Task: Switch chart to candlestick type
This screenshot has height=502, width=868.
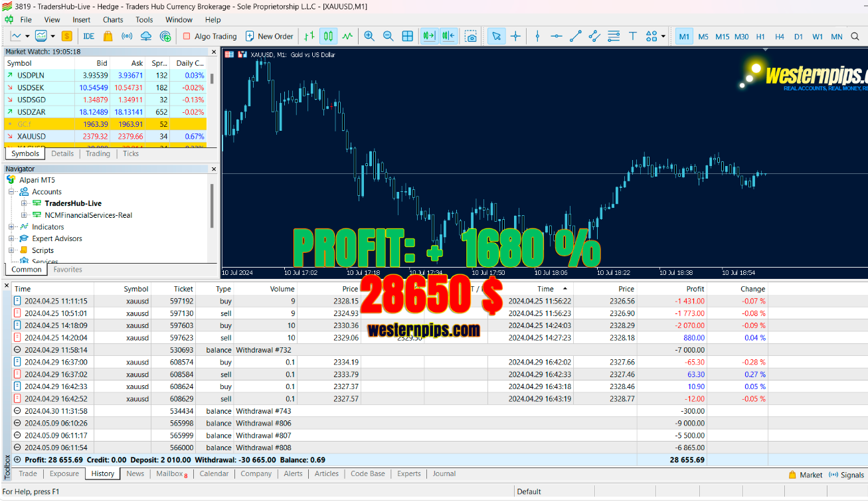Action: (328, 36)
